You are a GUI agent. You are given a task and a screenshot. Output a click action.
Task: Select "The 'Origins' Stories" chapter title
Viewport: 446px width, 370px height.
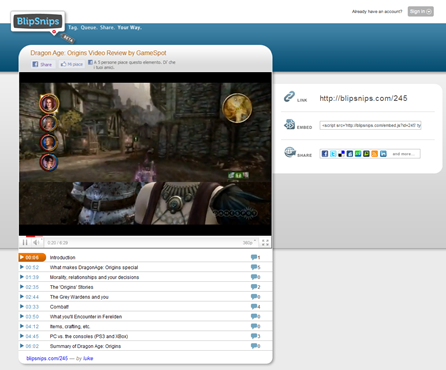coord(71,287)
